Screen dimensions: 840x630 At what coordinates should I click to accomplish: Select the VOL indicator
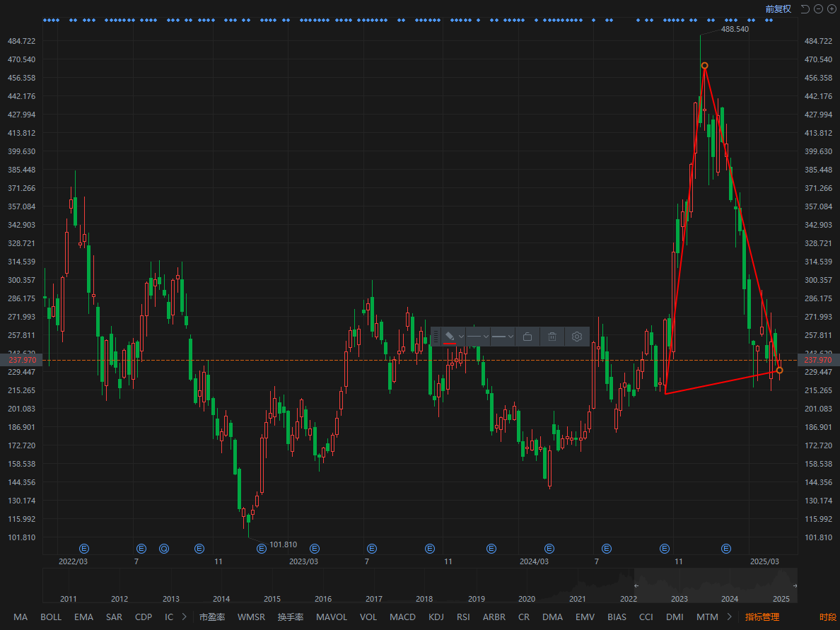click(x=368, y=617)
